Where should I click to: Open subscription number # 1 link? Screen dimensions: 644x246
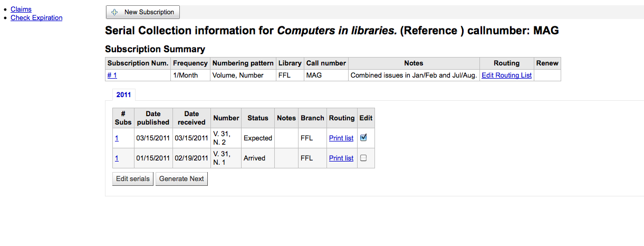tap(112, 75)
